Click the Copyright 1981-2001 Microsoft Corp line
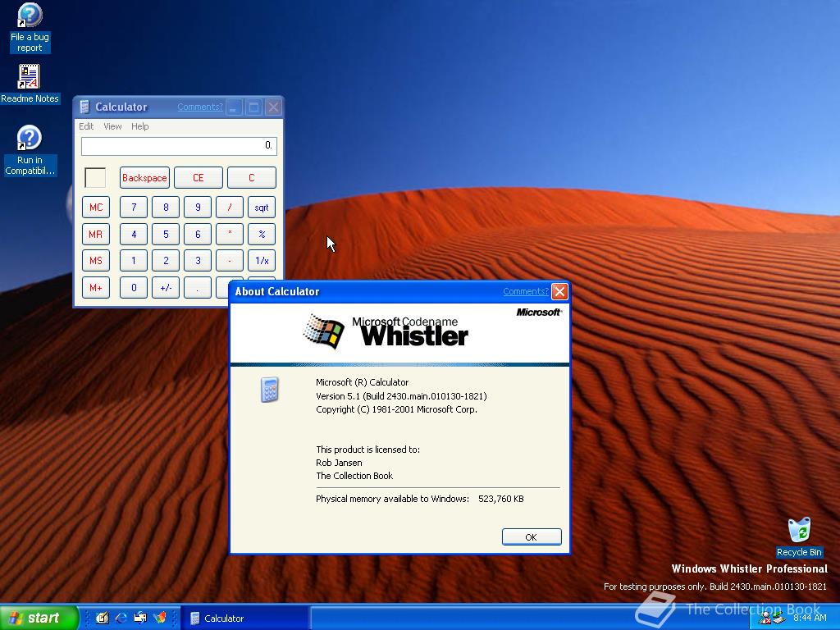Image resolution: width=840 pixels, height=630 pixels. (396, 409)
